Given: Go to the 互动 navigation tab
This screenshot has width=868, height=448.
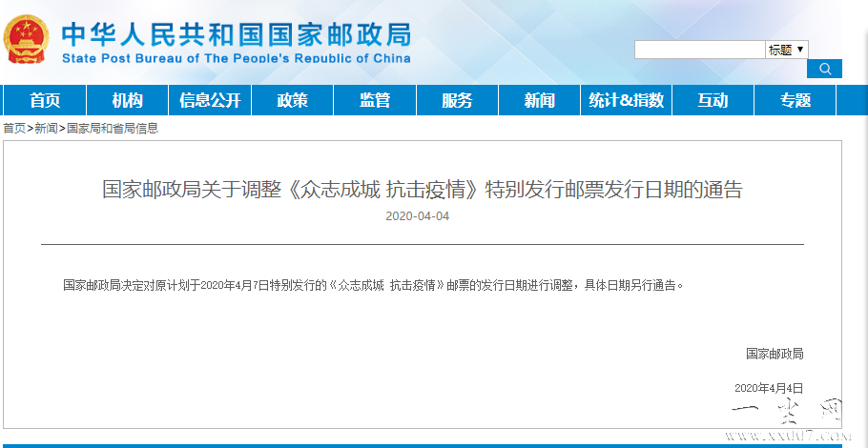Looking at the screenshot, I should pyautogui.click(x=713, y=100).
